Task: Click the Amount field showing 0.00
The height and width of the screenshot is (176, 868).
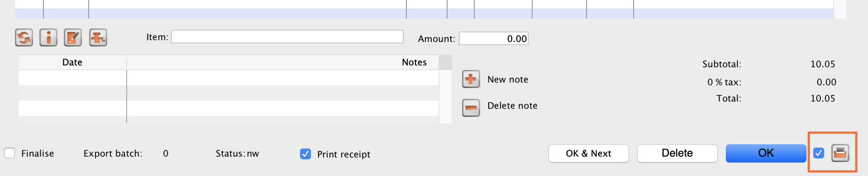Action: click(x=494, y=39)
